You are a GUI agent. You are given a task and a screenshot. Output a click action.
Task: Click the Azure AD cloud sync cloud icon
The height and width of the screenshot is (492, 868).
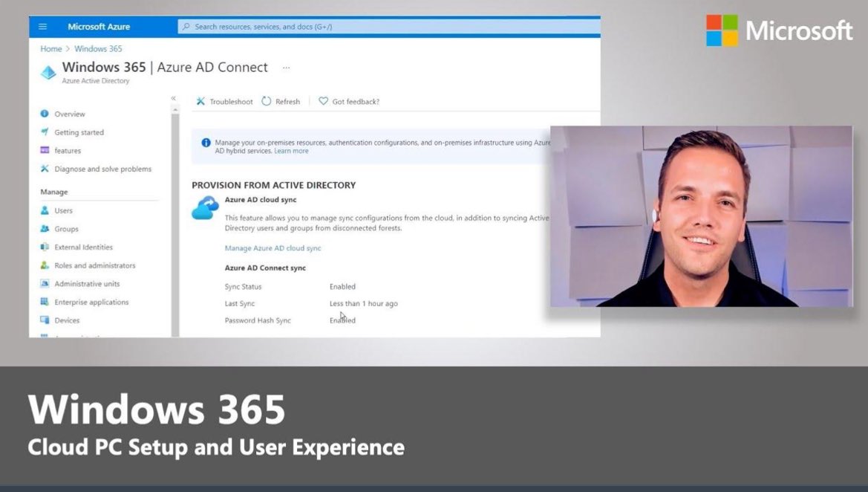coord(205,208)
